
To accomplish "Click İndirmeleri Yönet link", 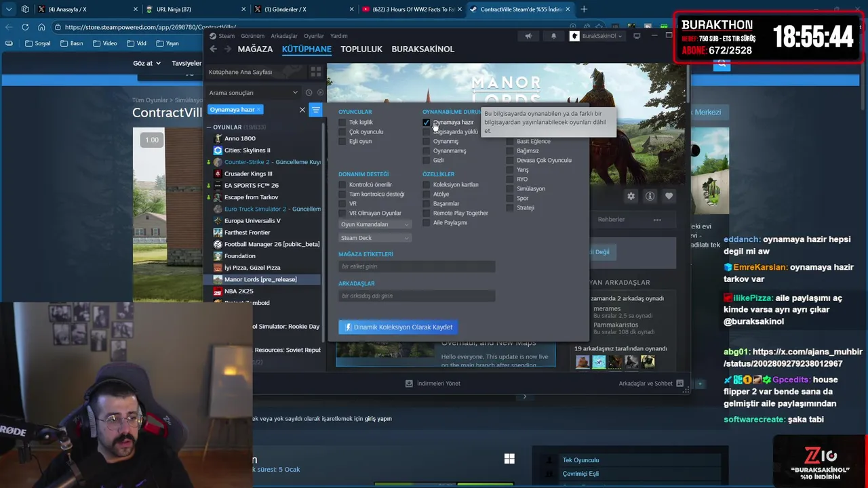I will 439,384.
